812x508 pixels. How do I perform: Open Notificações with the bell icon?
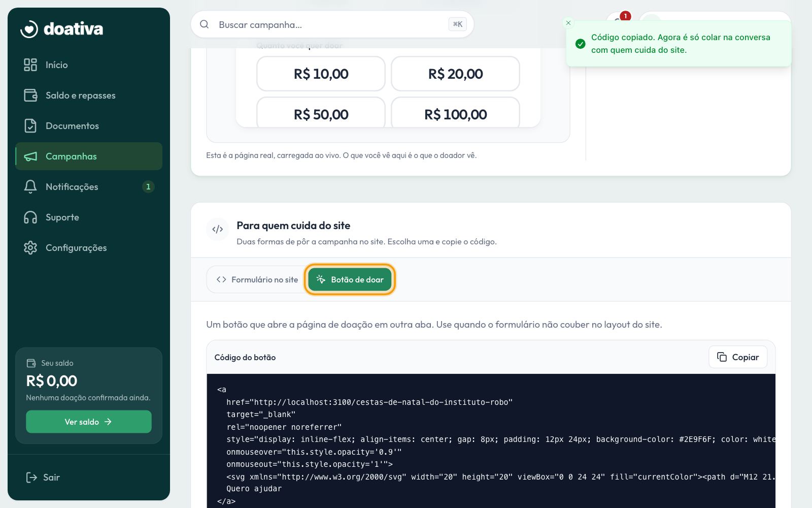pos(30,186)
